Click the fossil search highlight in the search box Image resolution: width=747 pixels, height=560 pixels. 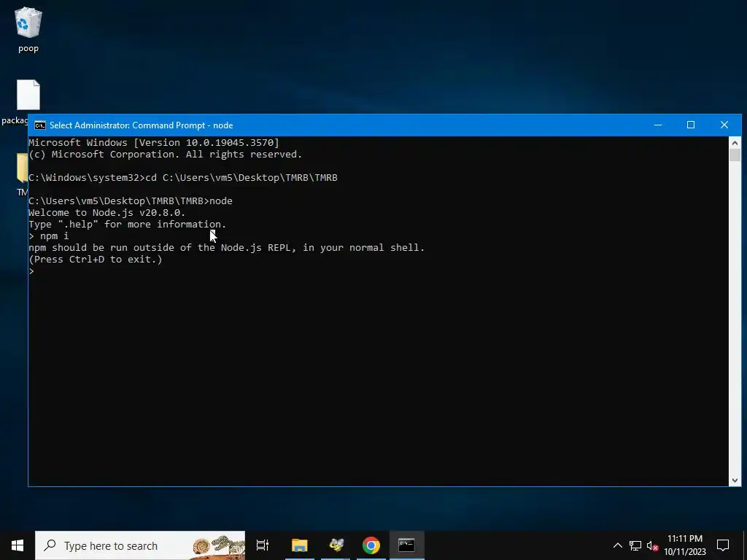[x=219, y=546]
